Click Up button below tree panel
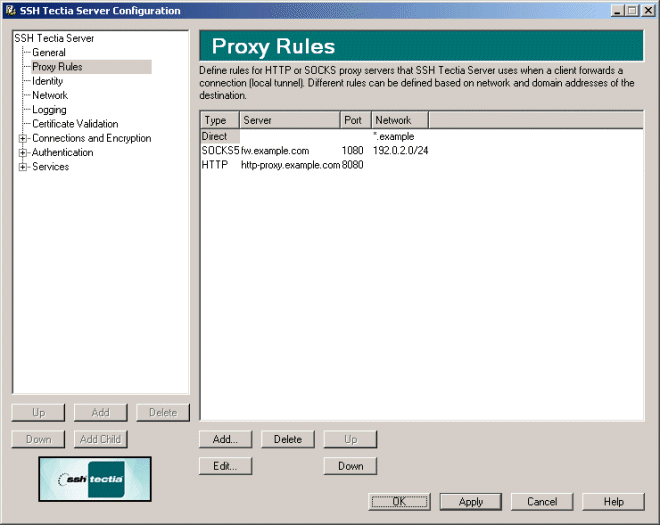The width and height of the screenshot is (660, 525). (38, 413)
